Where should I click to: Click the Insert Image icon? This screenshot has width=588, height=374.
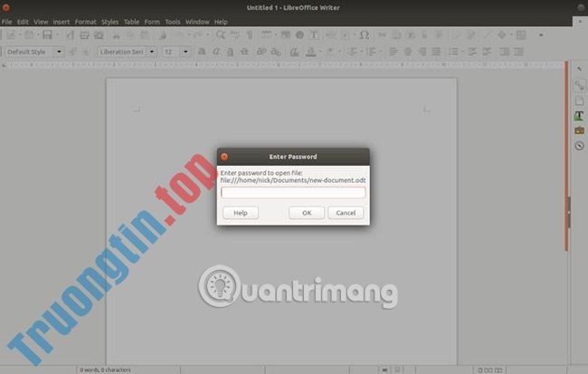click(286, 35)
